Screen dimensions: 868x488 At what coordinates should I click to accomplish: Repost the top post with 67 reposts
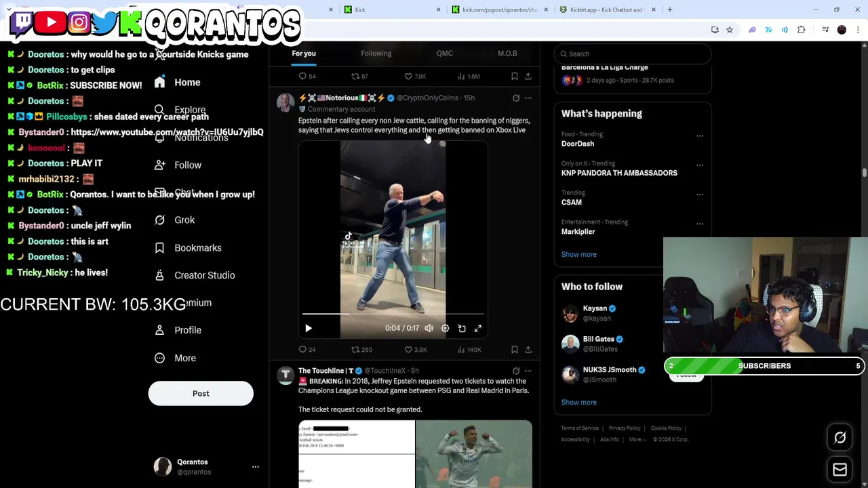click(x=359, y=77)
